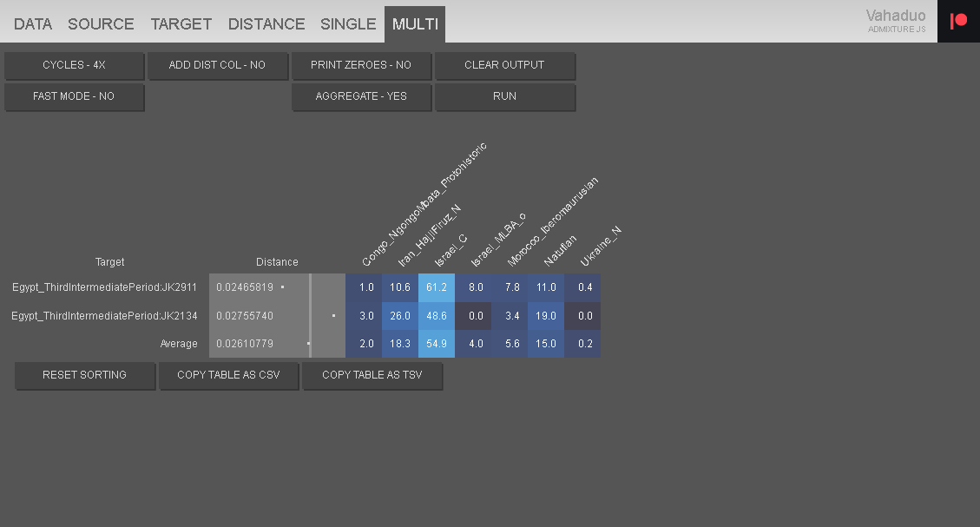Click the 54.9 average Israel_C cell

click(437, 344)
